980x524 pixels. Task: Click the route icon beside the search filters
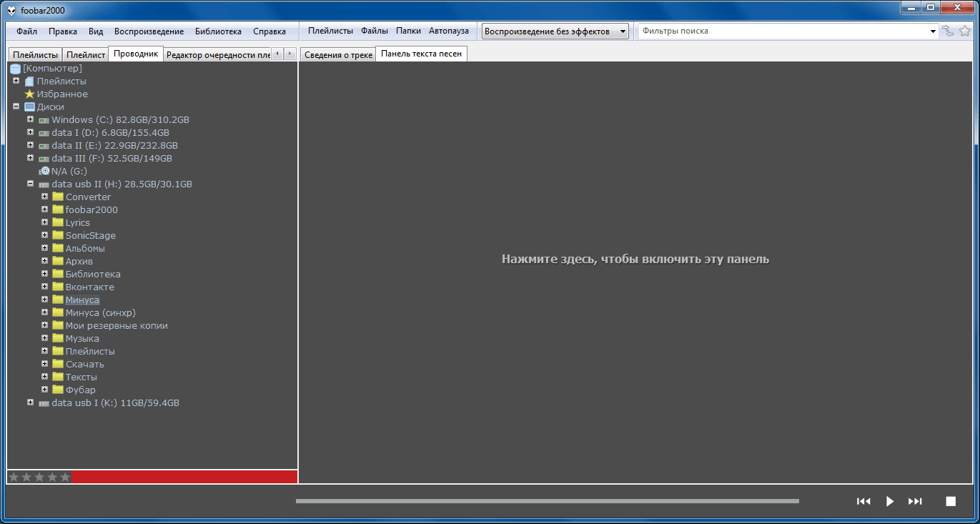point(948,31)
